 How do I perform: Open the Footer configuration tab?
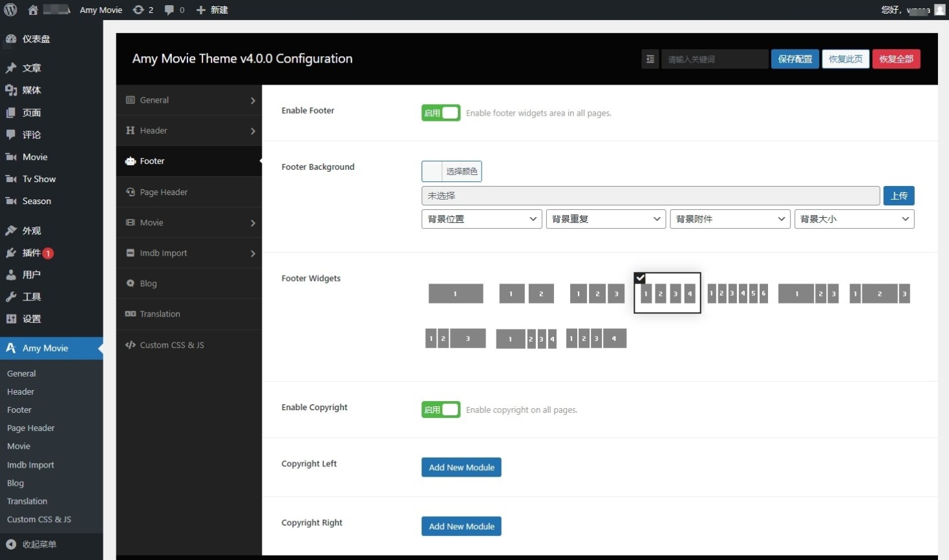click(189, 161)
